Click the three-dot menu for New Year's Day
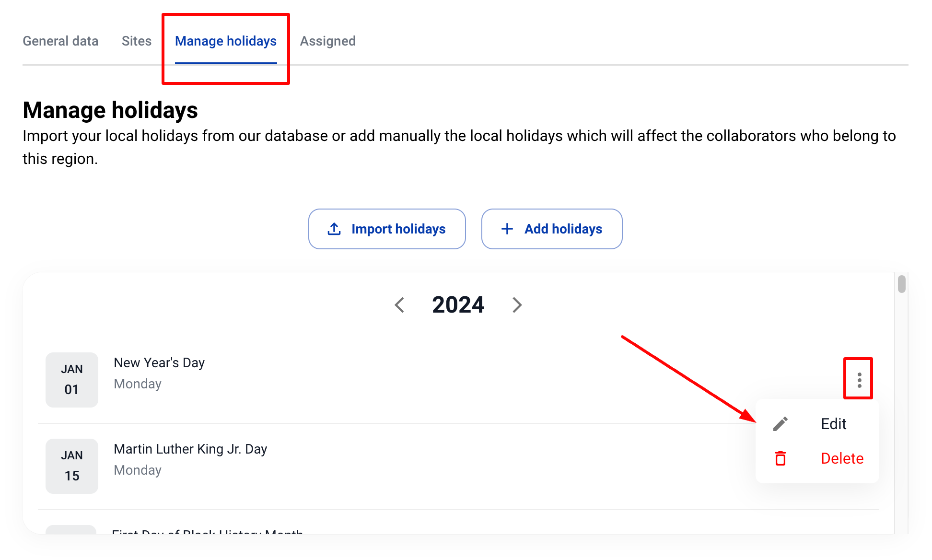 [x=859, y=380]
